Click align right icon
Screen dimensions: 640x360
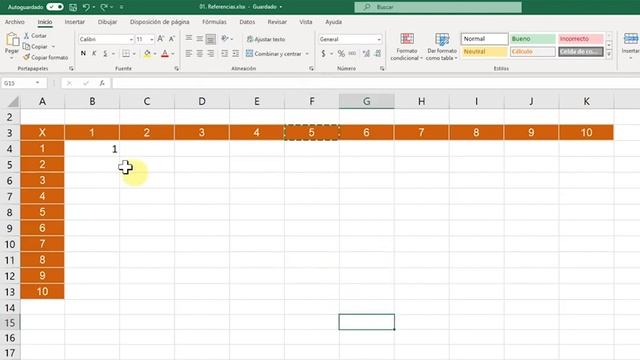211,53
